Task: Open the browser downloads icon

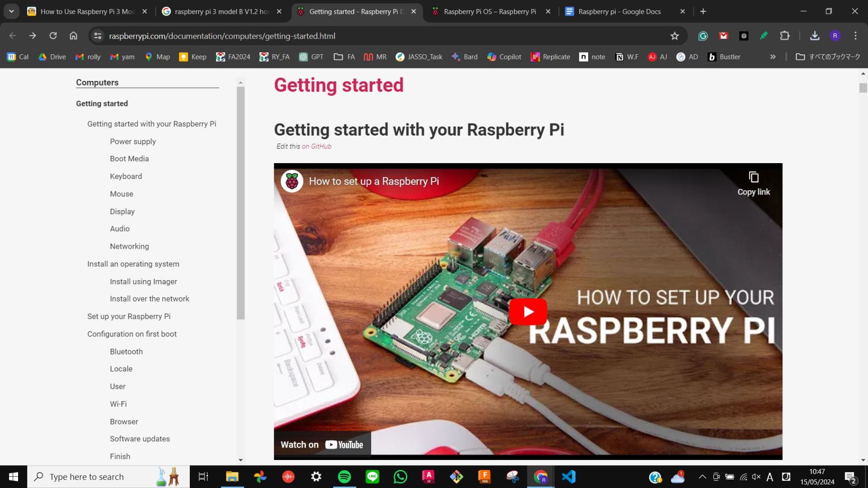Action: pyautogui.click(x=815, y=36)
